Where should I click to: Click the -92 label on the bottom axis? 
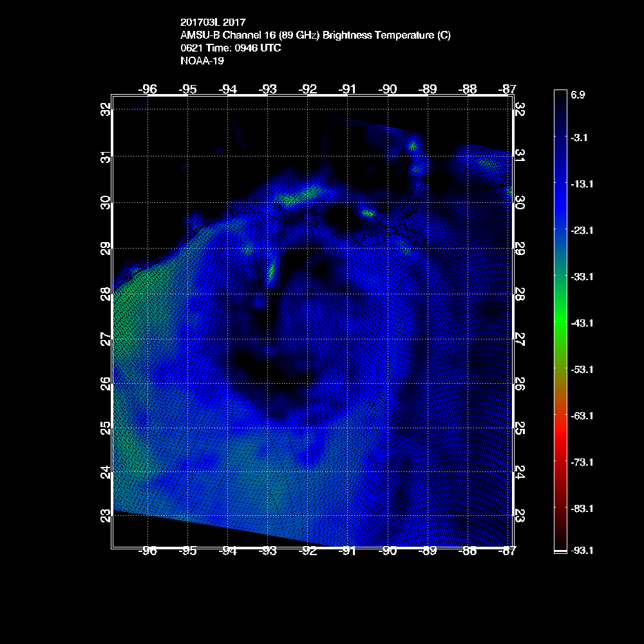coord(308,551)
